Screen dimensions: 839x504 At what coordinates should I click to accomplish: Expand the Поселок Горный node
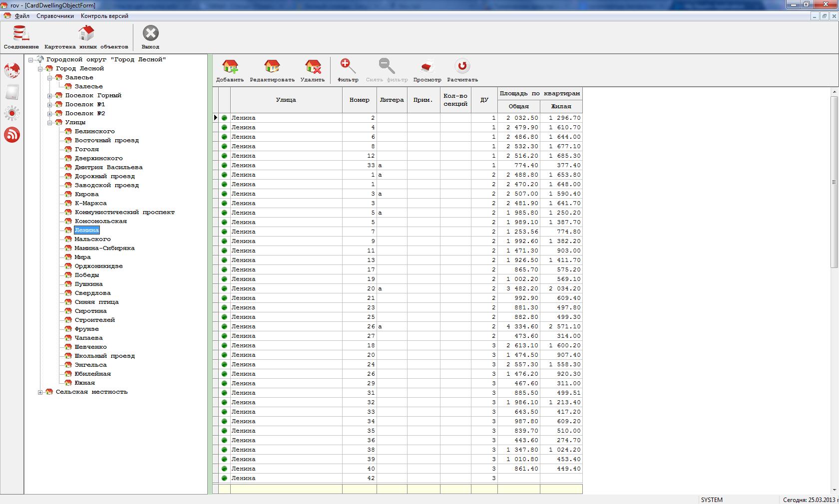click(50, 96)
